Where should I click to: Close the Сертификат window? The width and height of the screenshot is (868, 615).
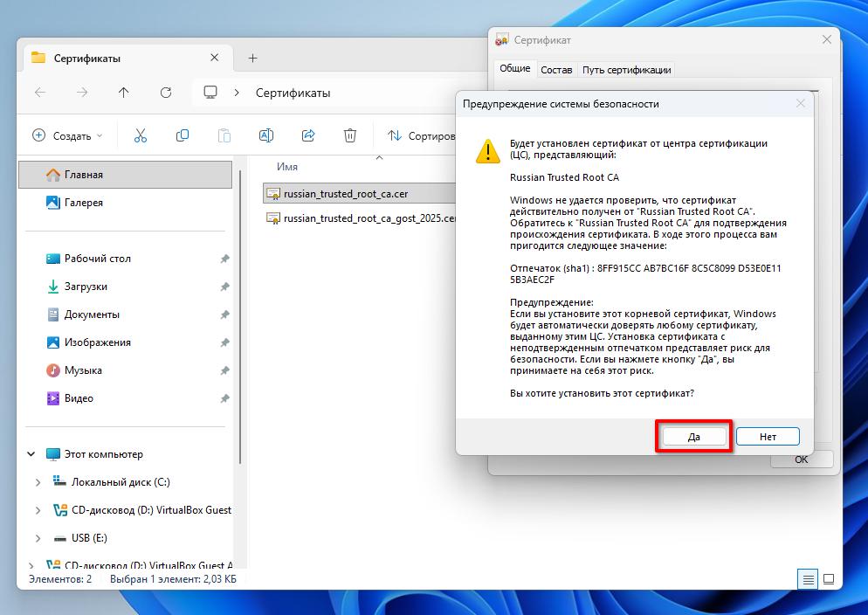pyautogui.click(x=826, y=40)
